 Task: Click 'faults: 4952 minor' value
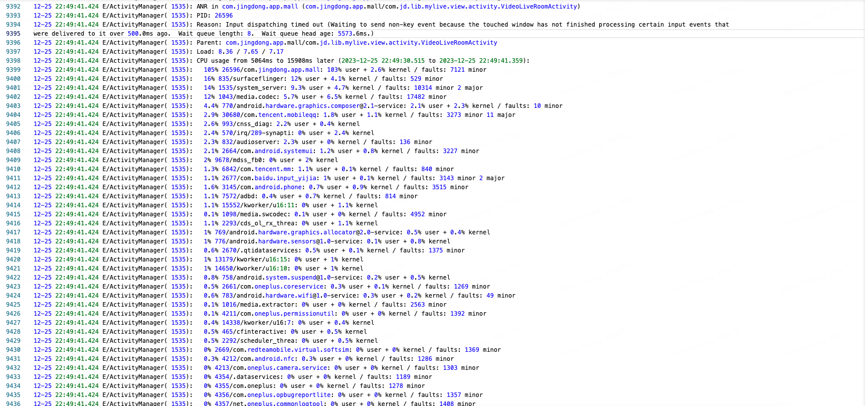(414, 214)
